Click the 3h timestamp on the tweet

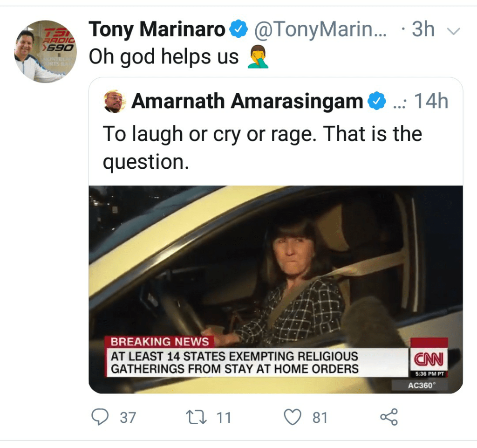point(423,30)
